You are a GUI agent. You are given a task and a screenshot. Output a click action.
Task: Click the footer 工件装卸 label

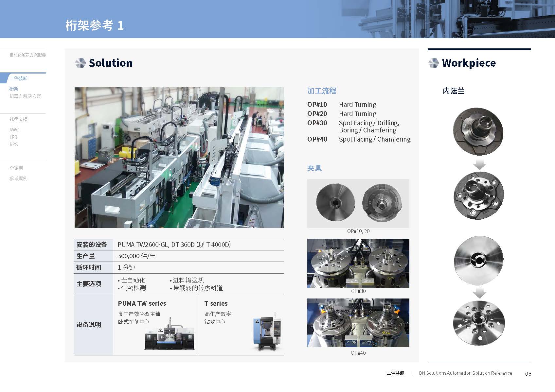point(395,373)
